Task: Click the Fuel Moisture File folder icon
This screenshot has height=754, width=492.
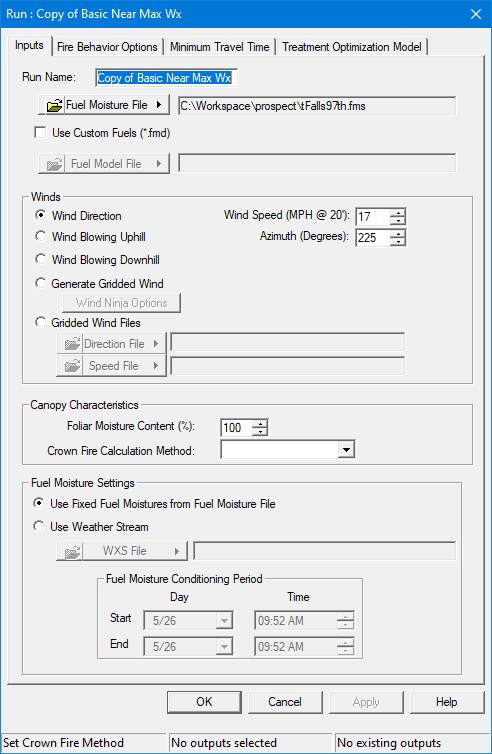Action: pos(54,105)
